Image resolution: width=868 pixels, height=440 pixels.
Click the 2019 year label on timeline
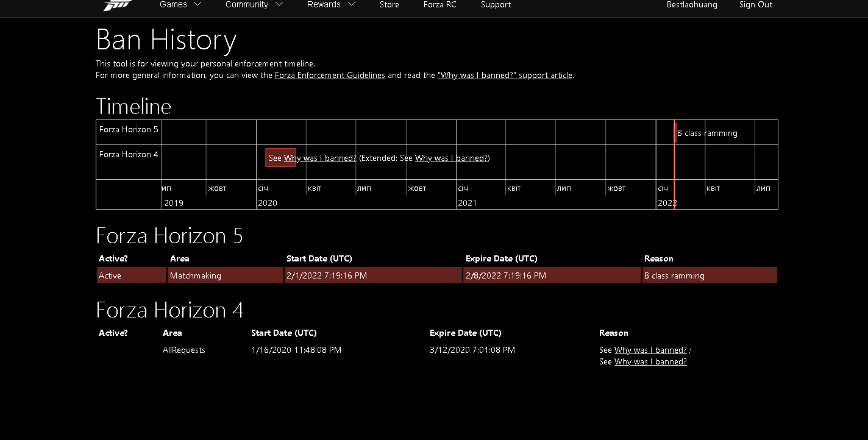(x=174, y=203)
